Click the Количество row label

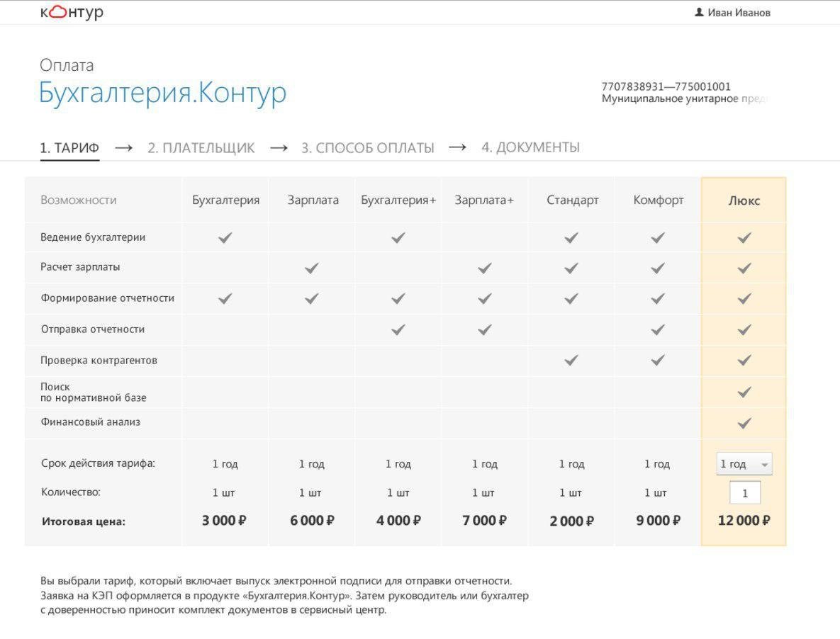[x=71, y=492]
